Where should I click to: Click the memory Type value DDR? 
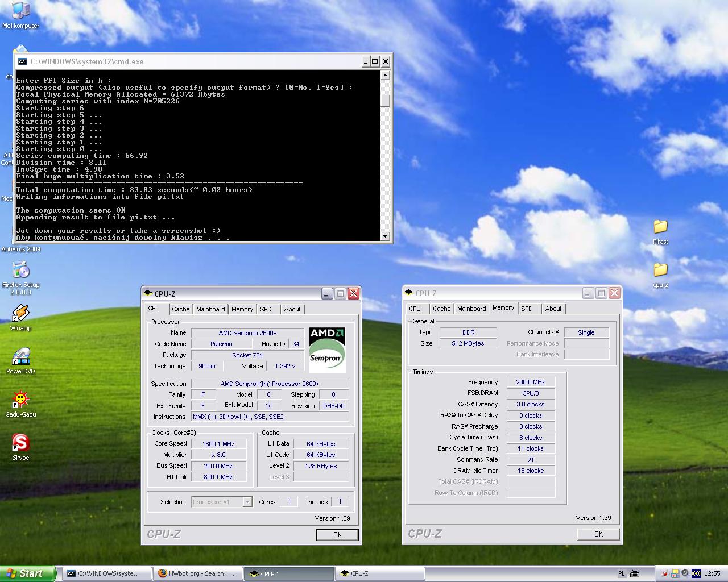[468, 332]
